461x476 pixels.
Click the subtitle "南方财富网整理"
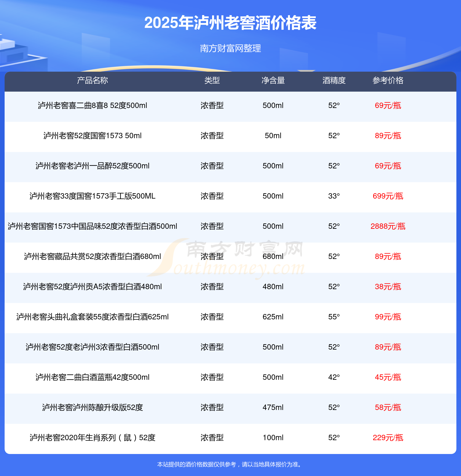click(230, 48)
